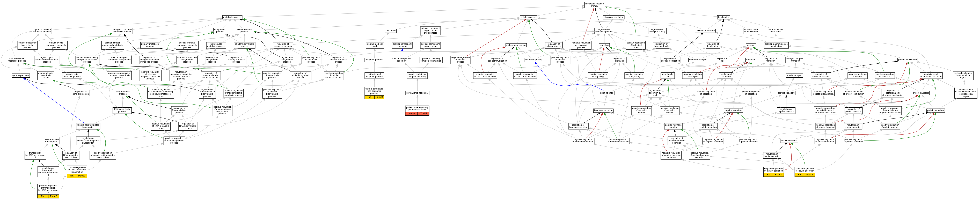
Task: Click the 'signal release' node
Action: click(x=606, y=93)
